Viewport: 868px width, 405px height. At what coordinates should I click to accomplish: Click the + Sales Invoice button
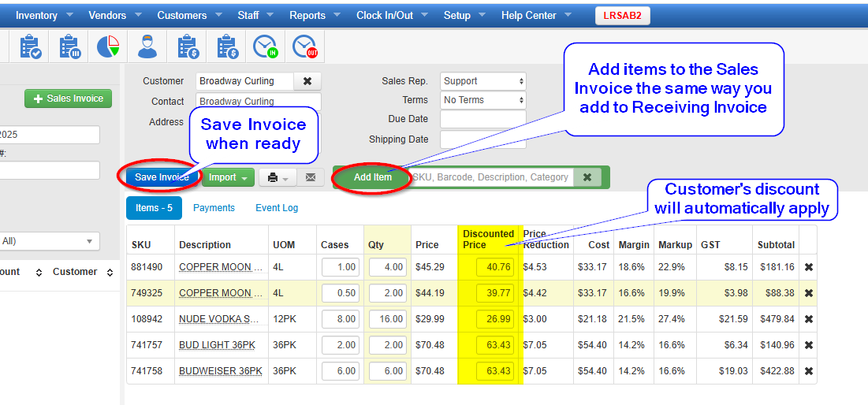pos(68,98)
